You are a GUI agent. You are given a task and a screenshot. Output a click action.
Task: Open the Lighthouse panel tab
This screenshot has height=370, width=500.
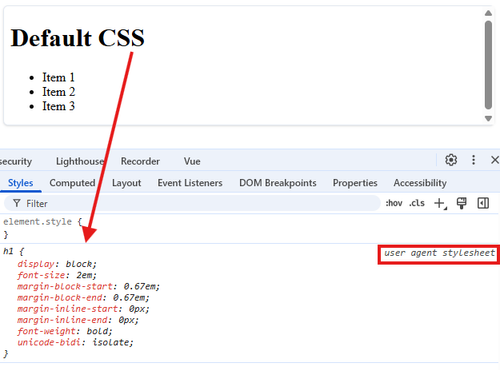[x=80, y=161]
